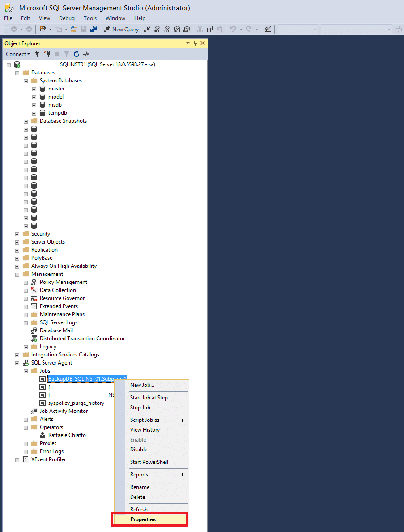This screenshot has height=532, width=404.
Task: Select View History in context menu
Action: (145, 430)
